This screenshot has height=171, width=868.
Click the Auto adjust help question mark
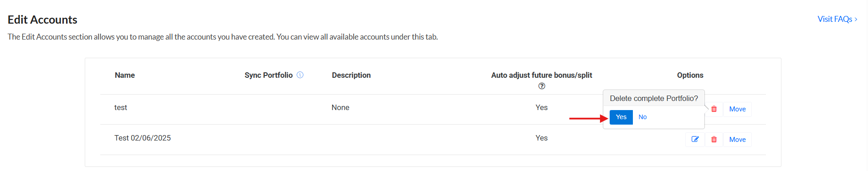[x=542, y=86]
